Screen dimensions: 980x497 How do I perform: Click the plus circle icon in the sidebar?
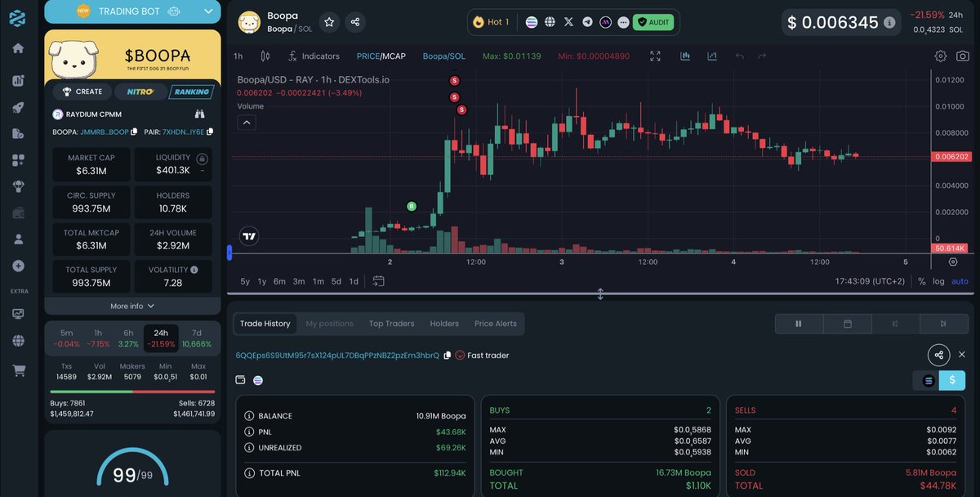click(x=18, y=266)
